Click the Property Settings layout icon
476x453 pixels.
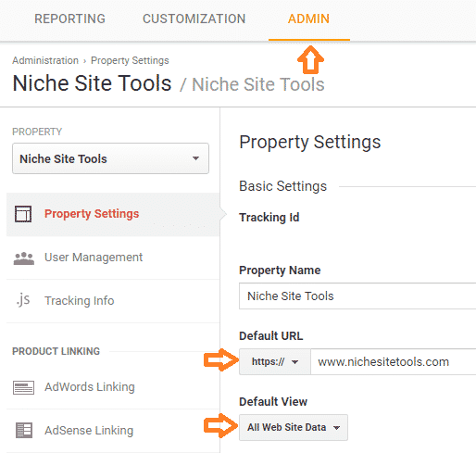click(x=23, y=214)
